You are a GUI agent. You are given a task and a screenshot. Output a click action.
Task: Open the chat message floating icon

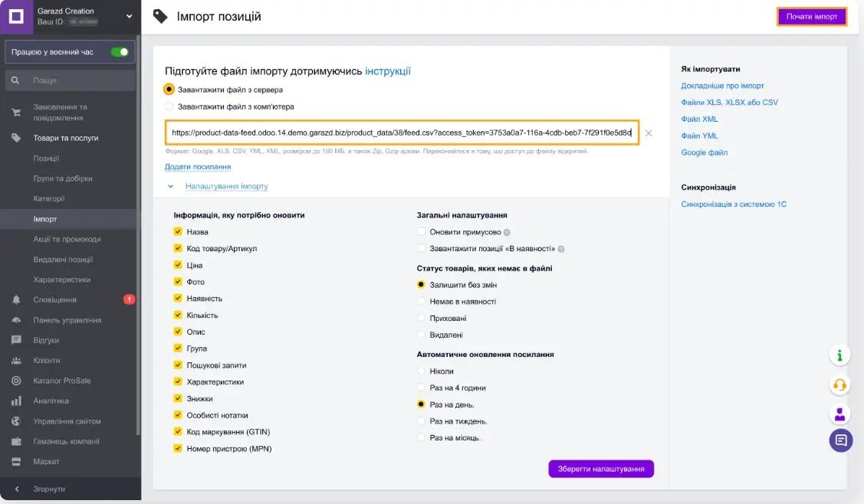[x=840, y=440]
